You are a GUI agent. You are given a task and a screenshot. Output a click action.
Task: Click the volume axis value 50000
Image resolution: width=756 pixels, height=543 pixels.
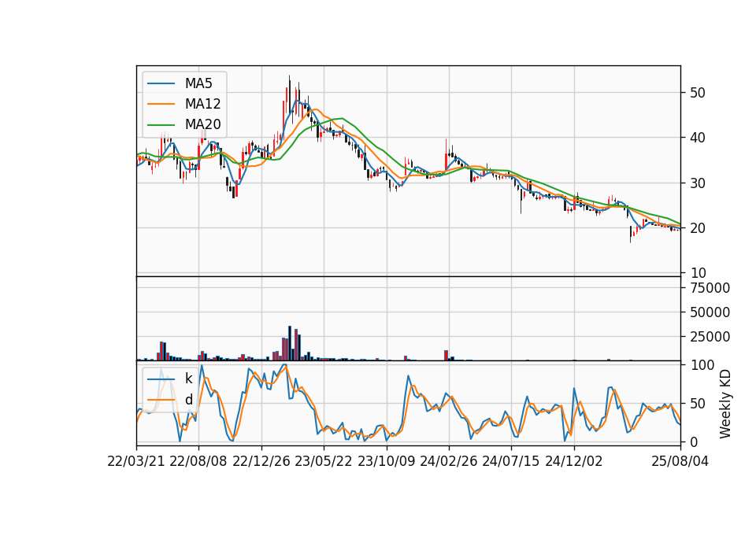[710, 312]
